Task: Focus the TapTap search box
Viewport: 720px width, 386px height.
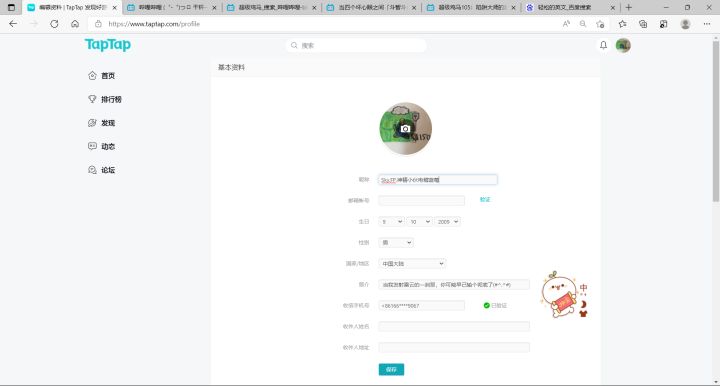Action: click(356, 45)
